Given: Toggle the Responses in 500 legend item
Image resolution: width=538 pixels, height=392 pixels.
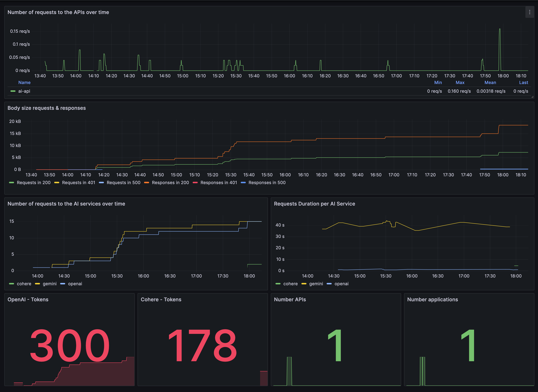Looking at the screenshot, I should 267,183.
